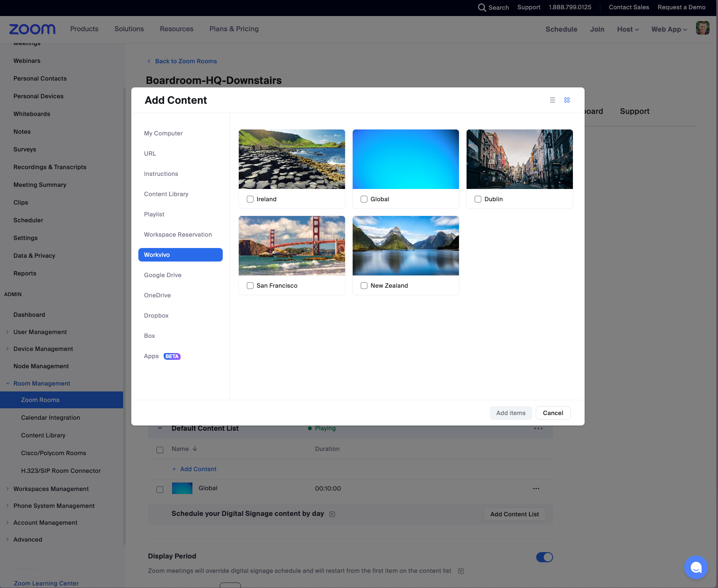
Task: Select Google Drive source
Action: (x=181, y=275)
